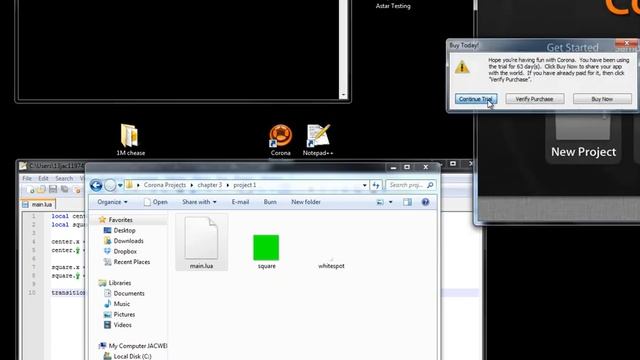This screenshot has width=640, height=360.
Task: Select the 1M chease desktop folder icon
Action: (x=130, y=140)
